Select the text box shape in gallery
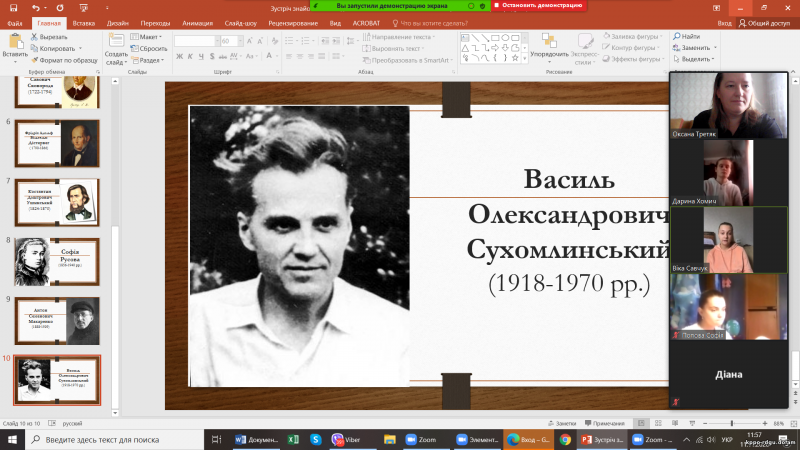 [465, 38]
